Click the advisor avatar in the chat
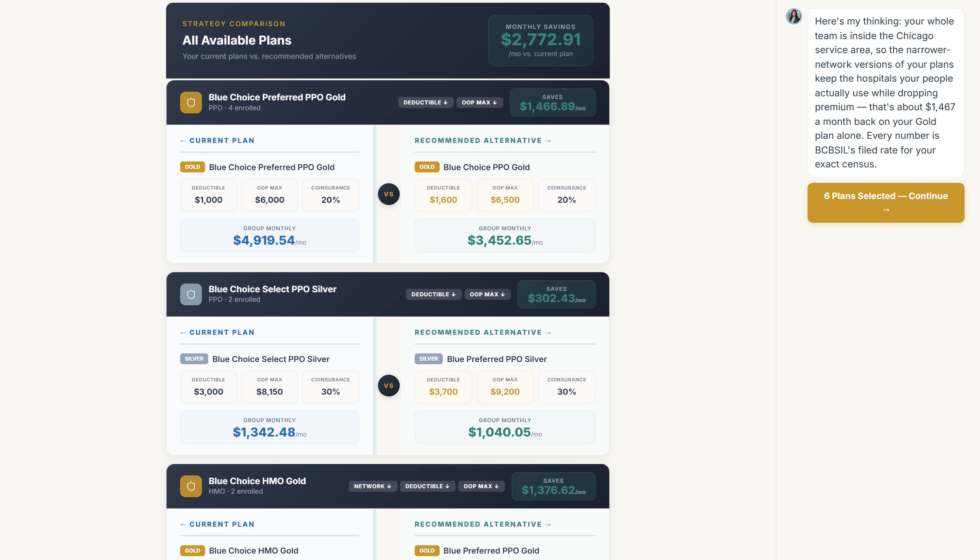The image size is (980, 560). [794, 17]
